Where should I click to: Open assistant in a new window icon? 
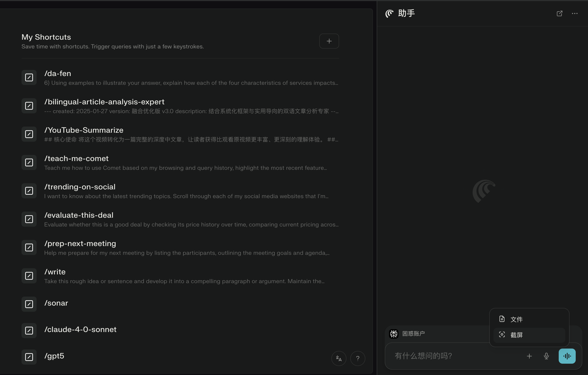point(559,13)
